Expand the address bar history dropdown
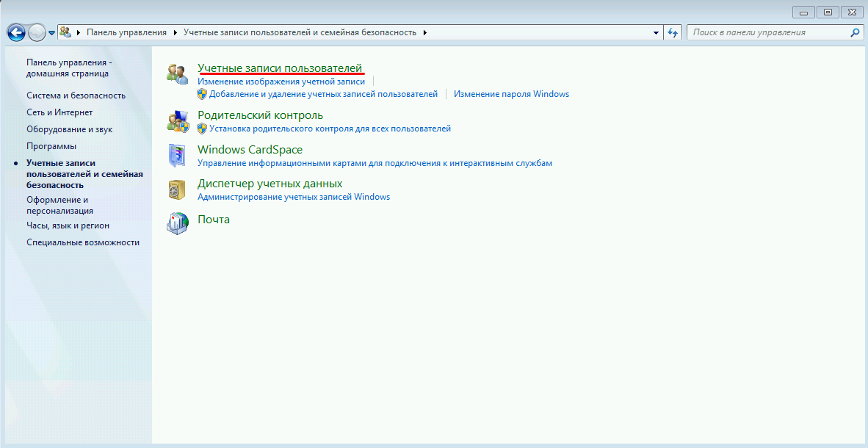This screenshot has height=448, width=868. 657,32
